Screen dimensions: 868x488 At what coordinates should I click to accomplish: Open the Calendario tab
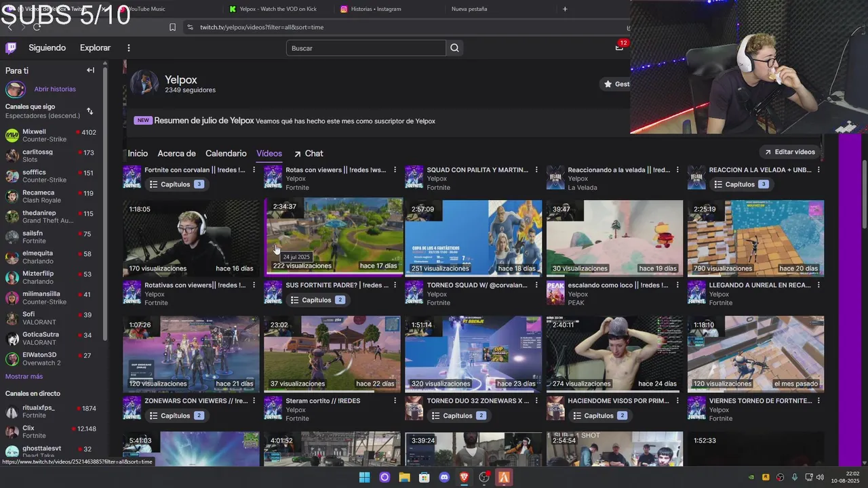pyautogui.click(x=226, y=154)
